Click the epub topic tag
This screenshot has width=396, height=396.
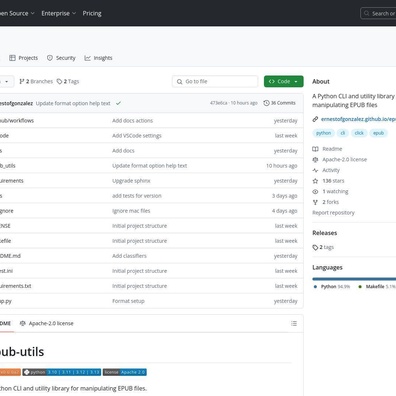378,133
